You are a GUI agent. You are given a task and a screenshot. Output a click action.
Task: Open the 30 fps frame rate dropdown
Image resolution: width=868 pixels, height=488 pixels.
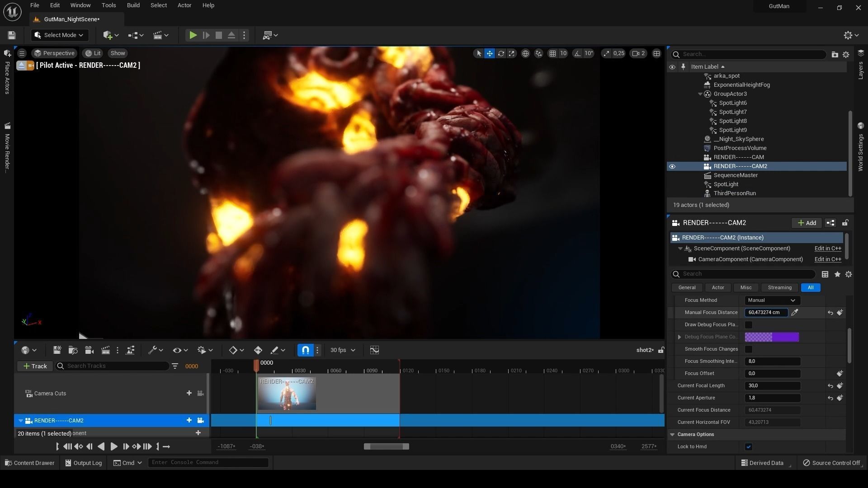[x=343, y=350]
